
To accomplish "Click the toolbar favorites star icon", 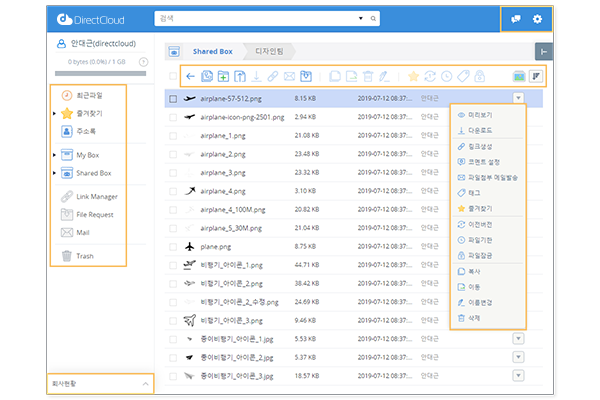I will (413, 76).
